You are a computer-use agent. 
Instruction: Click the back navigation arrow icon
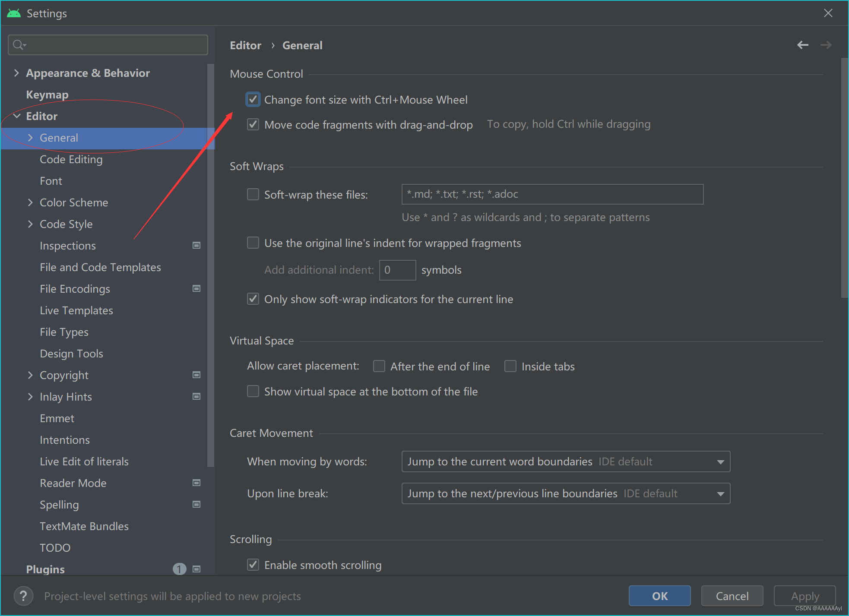tap(802, 45)
